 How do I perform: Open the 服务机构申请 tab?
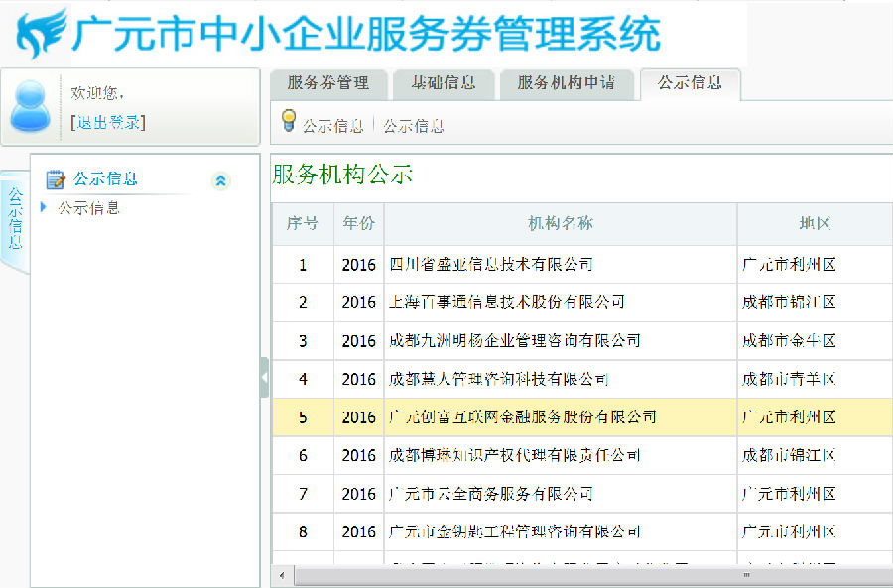[x=566, y=83]
